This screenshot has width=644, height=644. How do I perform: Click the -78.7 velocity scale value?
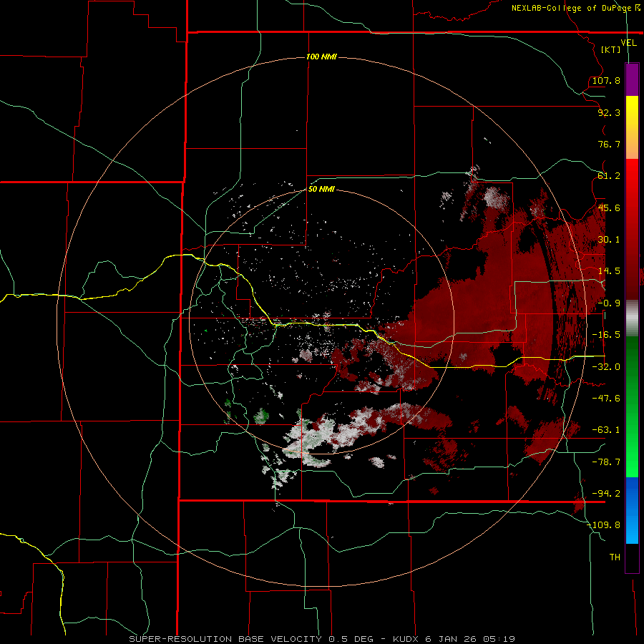point(606,462)
